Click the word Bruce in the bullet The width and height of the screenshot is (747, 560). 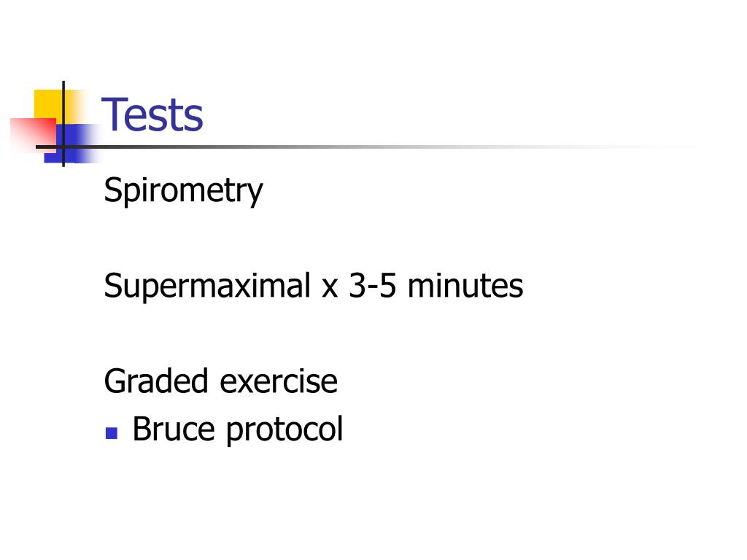pos(174,429)
